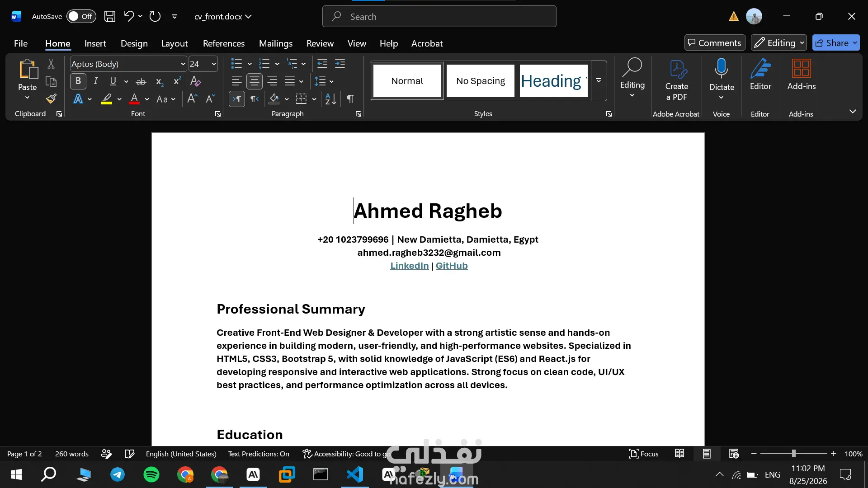Open the References tab

coord(224,43)
